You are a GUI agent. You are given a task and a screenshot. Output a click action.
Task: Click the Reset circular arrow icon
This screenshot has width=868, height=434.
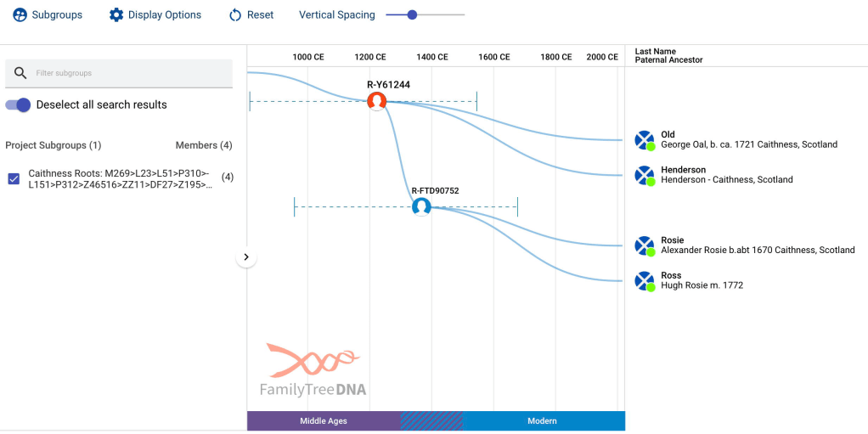click(235, 14)
